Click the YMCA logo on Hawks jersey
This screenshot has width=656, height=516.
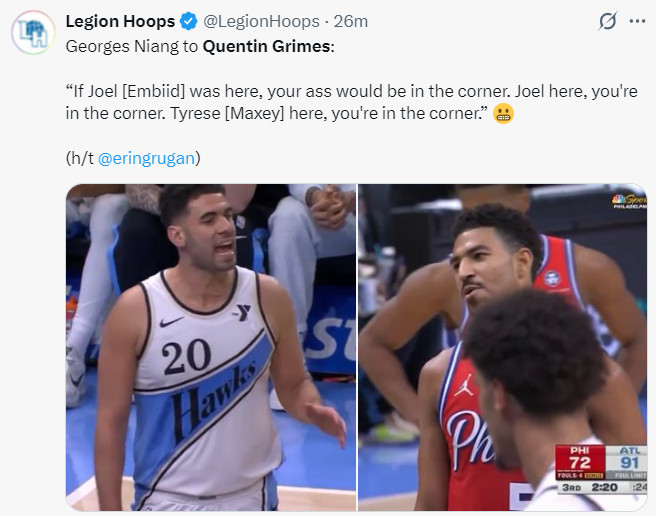[x=241, y=312]
